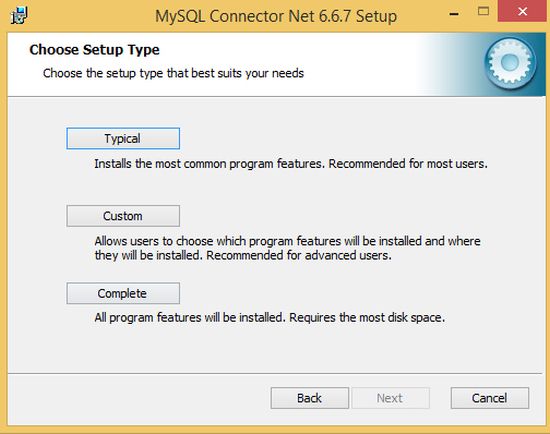Maximize the setup window

[x=483, y=12]
